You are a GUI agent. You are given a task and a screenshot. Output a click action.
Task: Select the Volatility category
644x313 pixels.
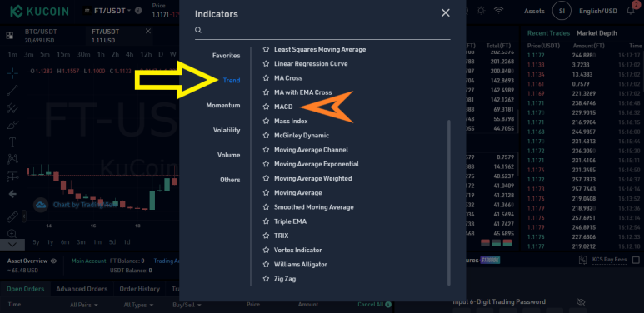(227, 130)
